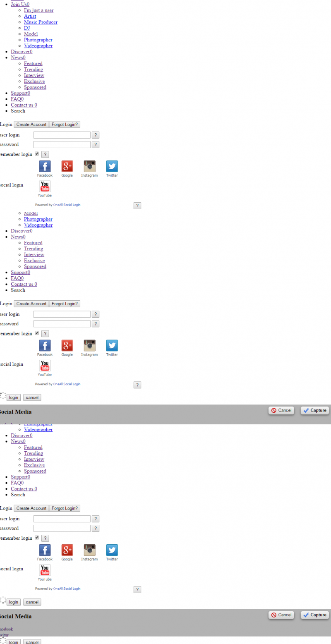Click the lower Cancel button beside Capture

pyautogui.click(x=281, y=615)
